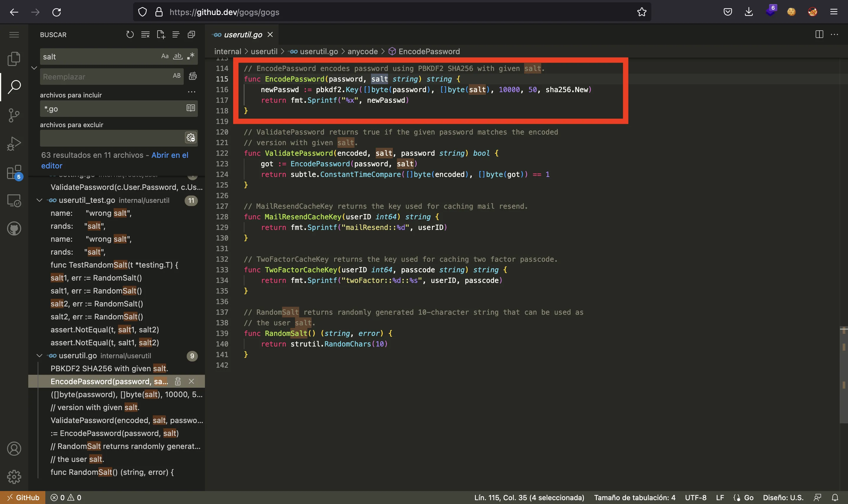Toggle search details with ellipsis button

click(x=192, y=92)
